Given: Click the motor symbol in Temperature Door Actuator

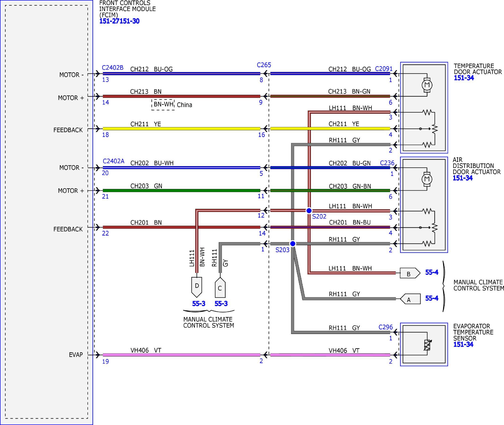Looking at the screenshot, I should [x=427, y=85].
